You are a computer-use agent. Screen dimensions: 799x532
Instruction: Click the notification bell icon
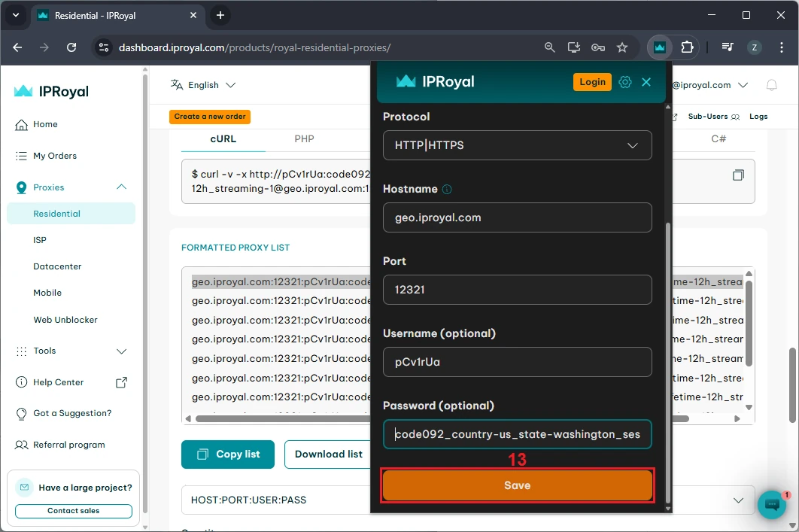click(x=771, y=85)
